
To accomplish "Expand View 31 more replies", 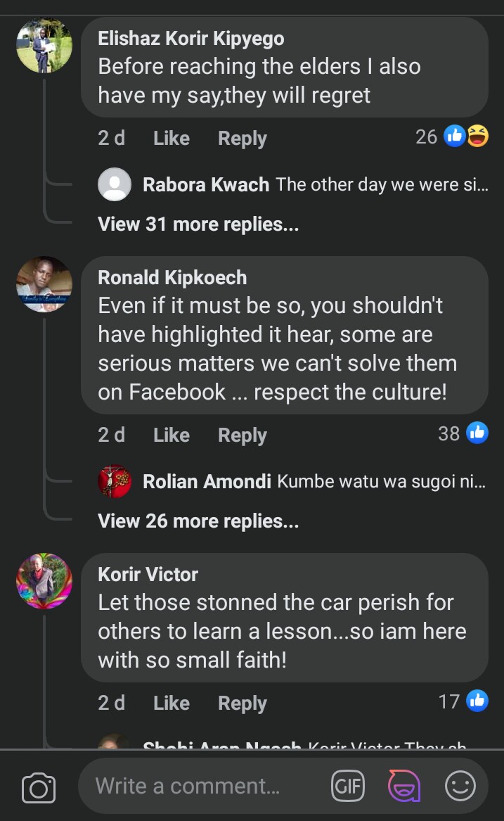I will (x=198, y=224).
